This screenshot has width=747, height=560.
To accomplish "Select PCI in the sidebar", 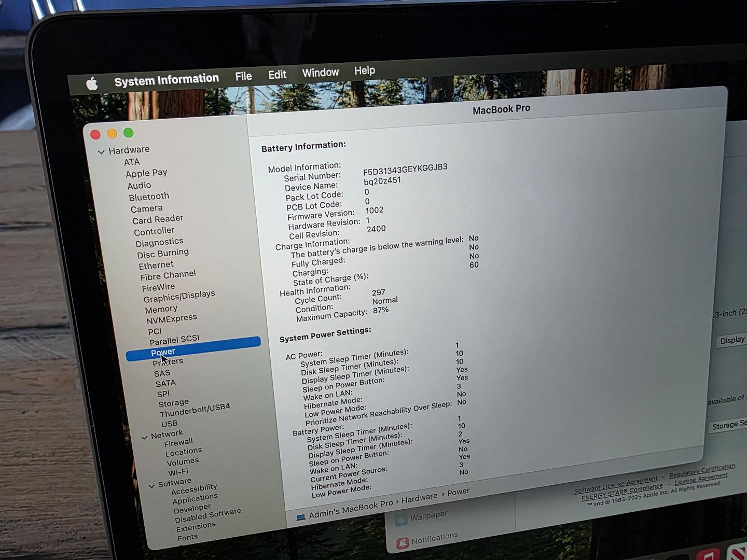I will click(155, 332).
